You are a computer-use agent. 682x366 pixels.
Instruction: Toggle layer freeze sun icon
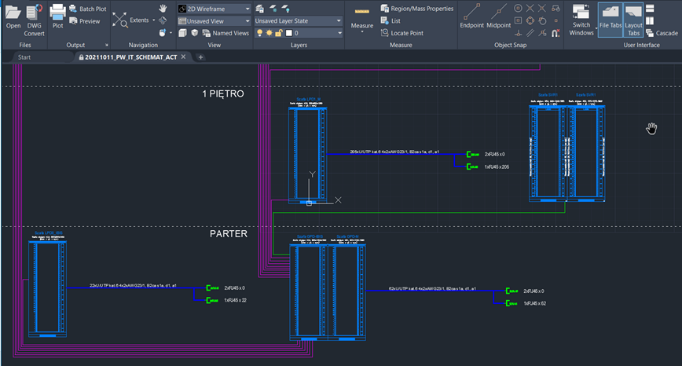point(269,33)
